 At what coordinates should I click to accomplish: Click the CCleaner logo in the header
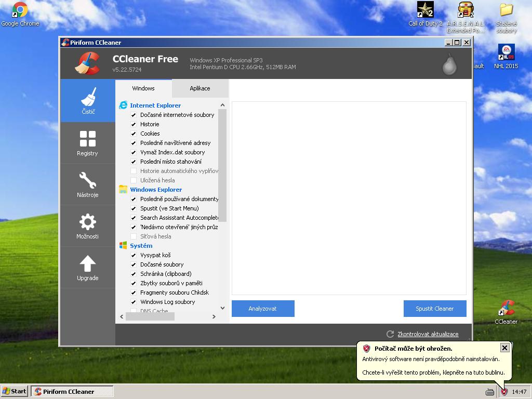click(87, 63)
